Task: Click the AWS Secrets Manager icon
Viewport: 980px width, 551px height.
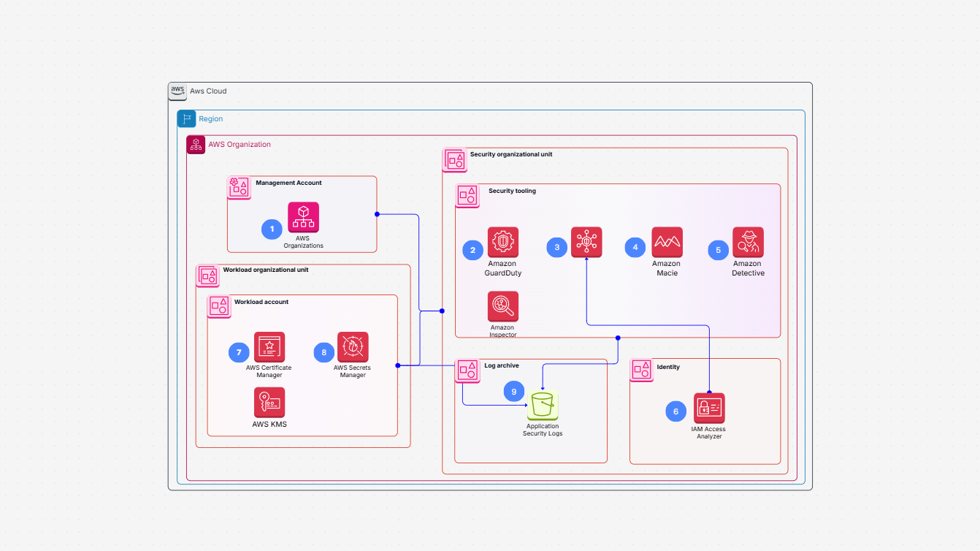Action: point(353,347)
